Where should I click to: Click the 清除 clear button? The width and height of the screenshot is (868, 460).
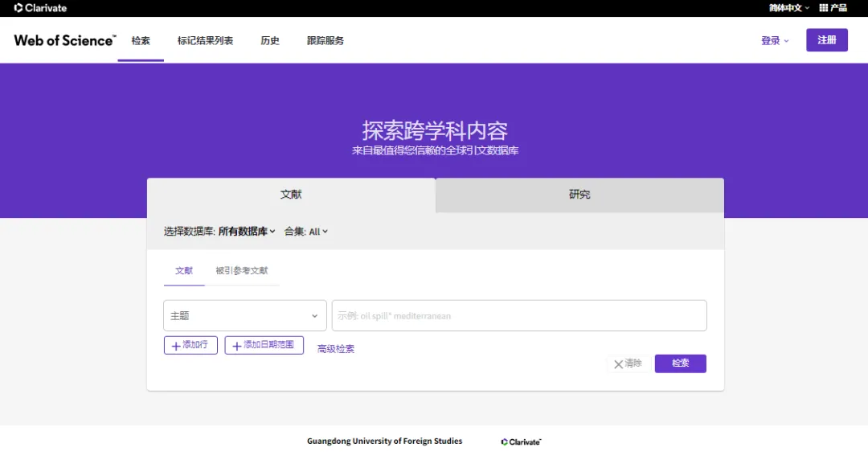click(628, 363)
